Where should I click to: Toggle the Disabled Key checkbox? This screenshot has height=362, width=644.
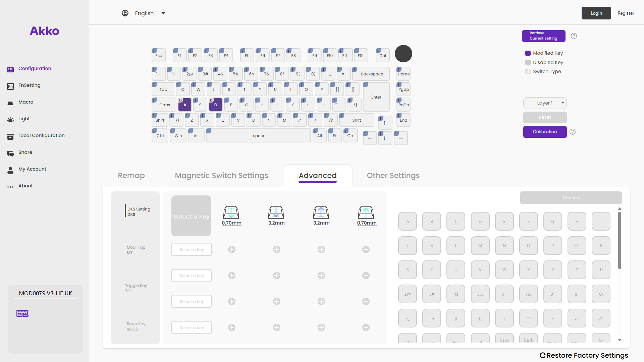coord(528,62)
